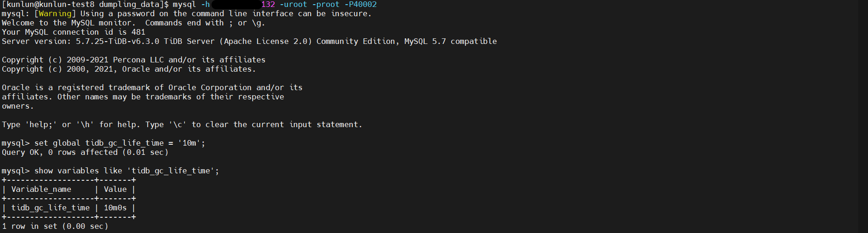Click the '10m' value in set command
The width and height of the screenshot is (868, 233).
(x=189, y=143)
